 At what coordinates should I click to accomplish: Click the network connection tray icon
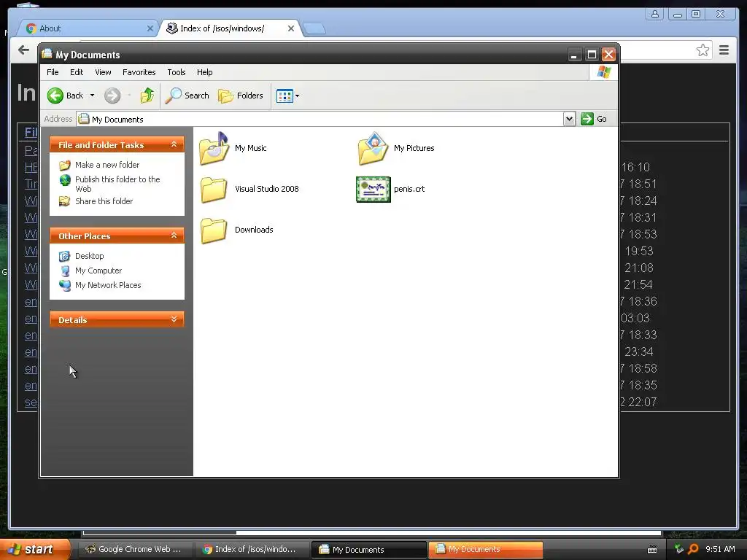pos(679,550)
